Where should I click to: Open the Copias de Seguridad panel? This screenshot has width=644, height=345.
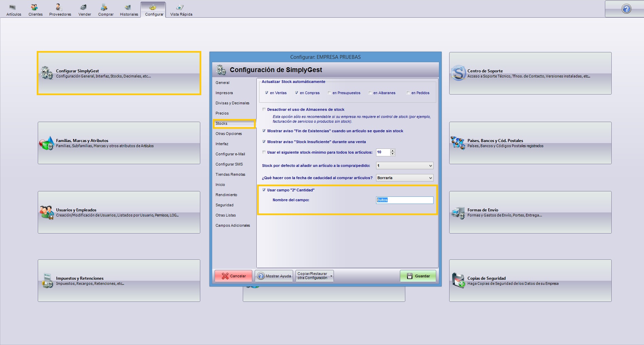[530, 280]
